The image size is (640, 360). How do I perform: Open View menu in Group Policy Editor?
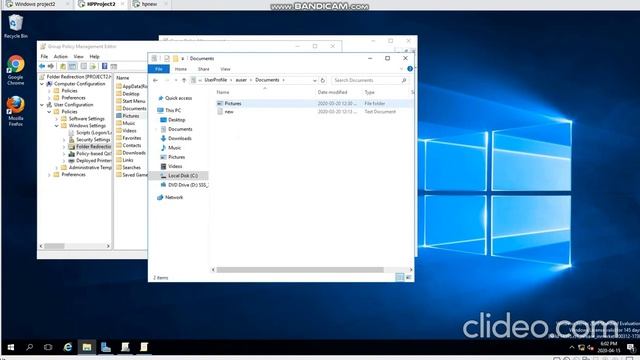78,56
